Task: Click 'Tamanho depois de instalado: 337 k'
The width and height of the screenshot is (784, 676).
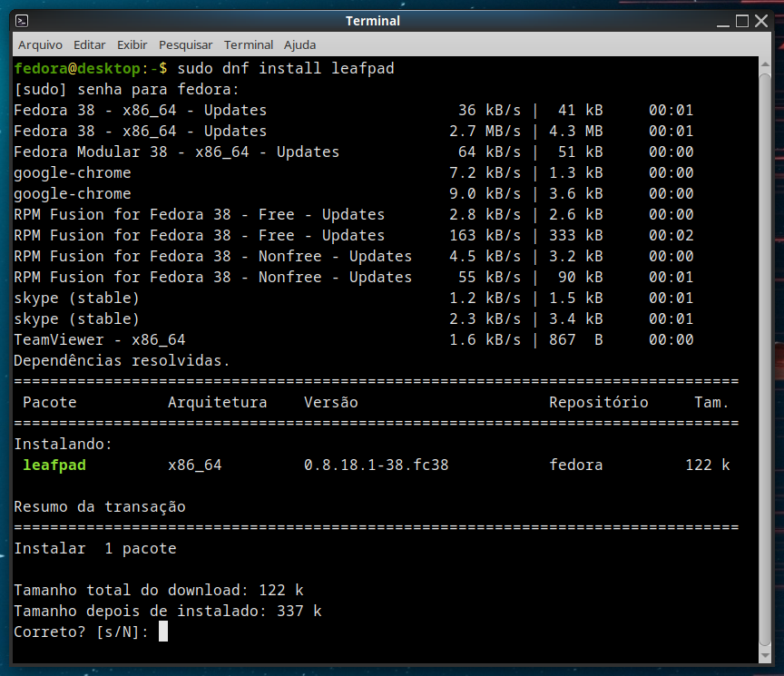Action: click(168, 611)
